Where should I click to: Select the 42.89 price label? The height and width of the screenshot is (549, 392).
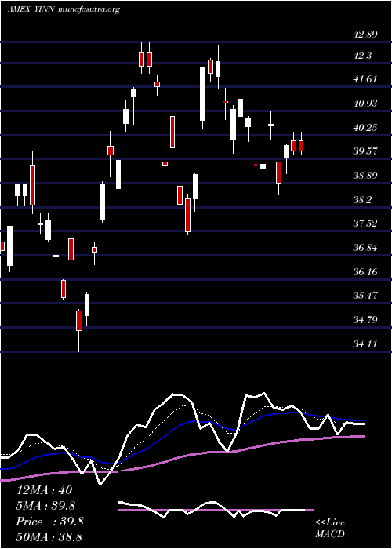coord(365,35)
